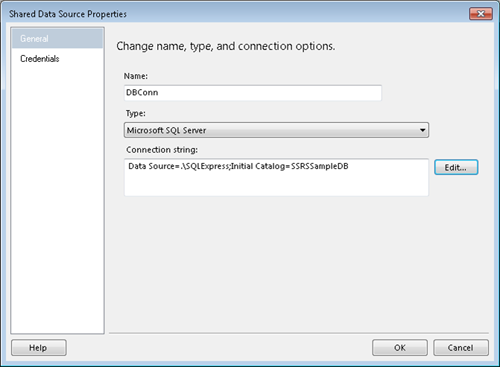The image size is (500, 367).
Task: Click the heading 'Change name, type, and connection options.'
Action: click(226, 46)
